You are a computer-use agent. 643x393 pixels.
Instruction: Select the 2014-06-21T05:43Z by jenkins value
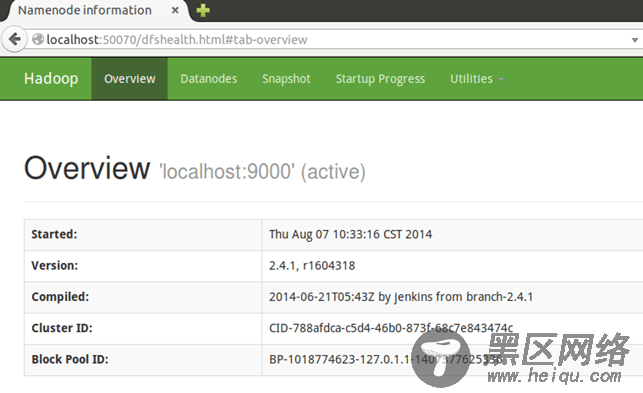click(401, 297)
